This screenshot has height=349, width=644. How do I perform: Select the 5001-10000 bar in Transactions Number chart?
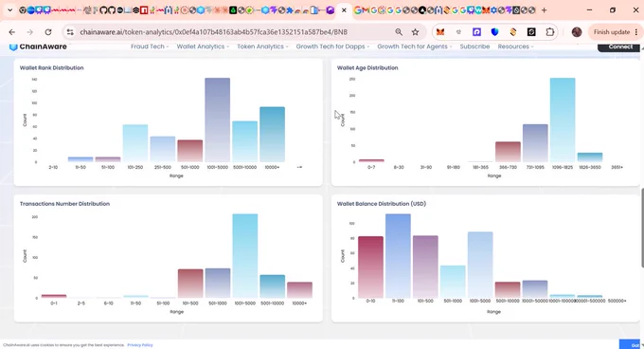[273, 286]
